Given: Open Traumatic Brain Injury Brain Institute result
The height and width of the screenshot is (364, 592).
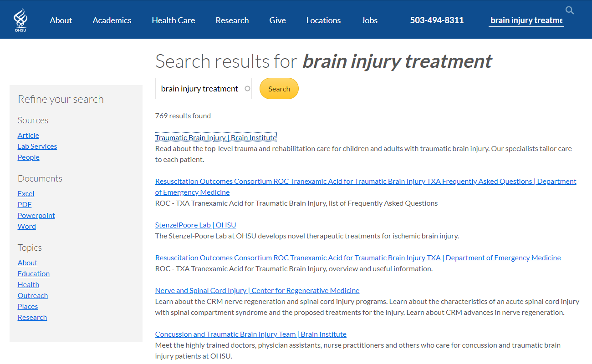Looking at the screenshot, I should click(x=216, y=137).
